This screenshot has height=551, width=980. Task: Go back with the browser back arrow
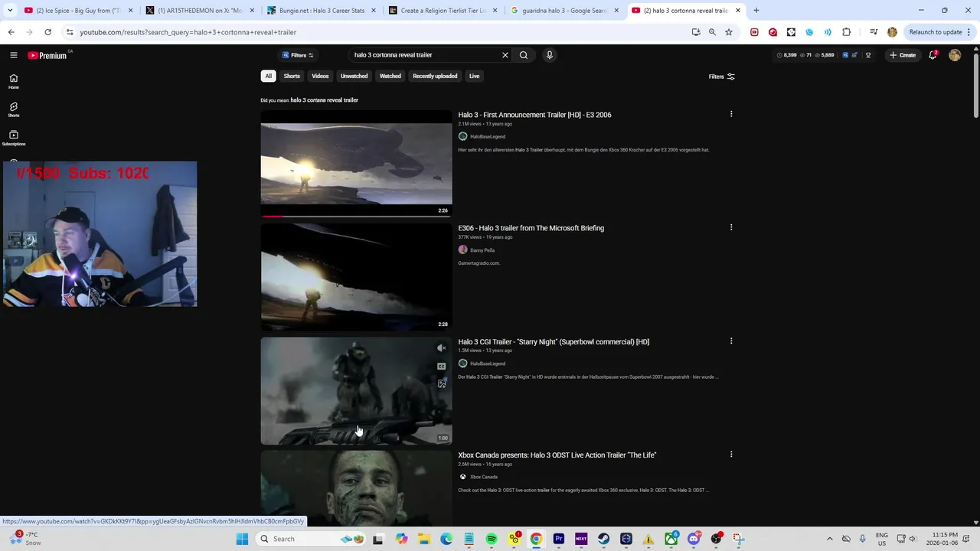coord(11,32)
